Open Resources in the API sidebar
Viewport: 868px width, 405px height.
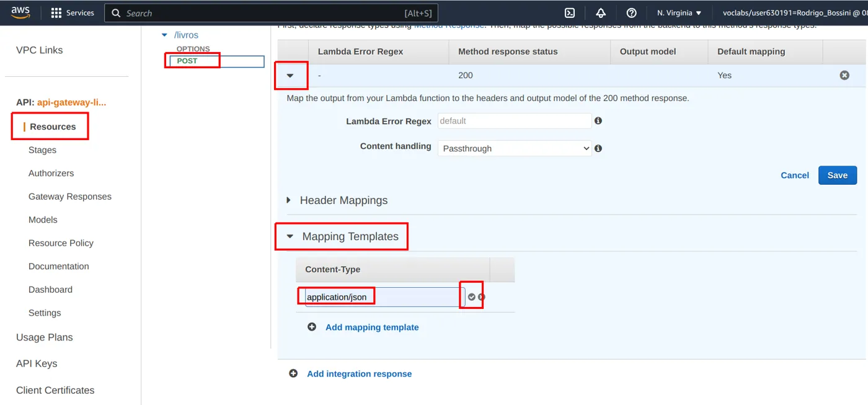click(53, 127)
